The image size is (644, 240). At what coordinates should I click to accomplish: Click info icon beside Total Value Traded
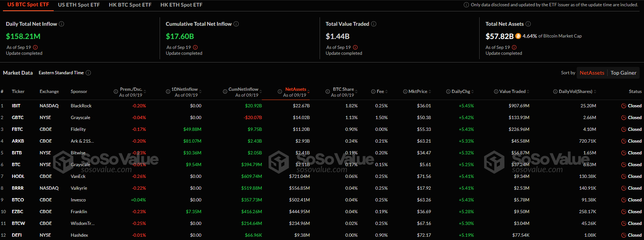pos(374,24)
